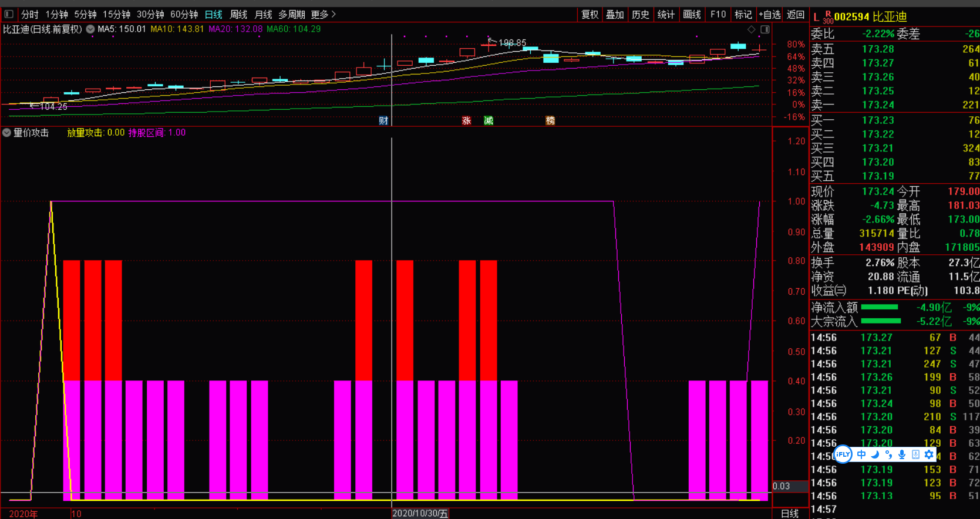Click the stock title 002594 比亚迪
The width and height of the screenshot is (980, 519).
pyautogui.click(x=871, y=17)
